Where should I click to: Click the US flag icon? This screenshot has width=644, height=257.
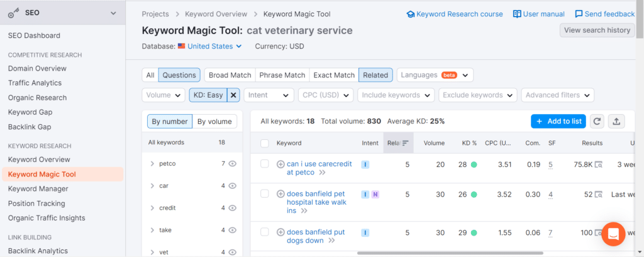point(182,47)
